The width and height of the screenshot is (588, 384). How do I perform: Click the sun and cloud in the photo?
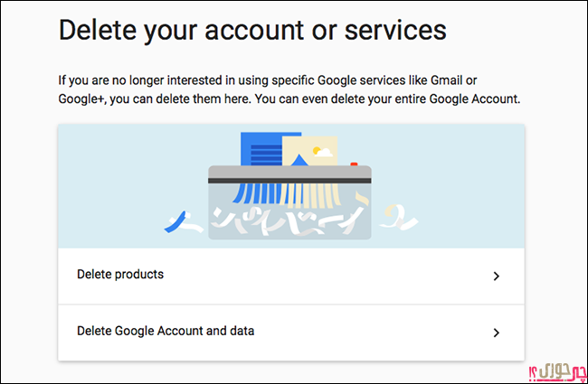(323, 152)
